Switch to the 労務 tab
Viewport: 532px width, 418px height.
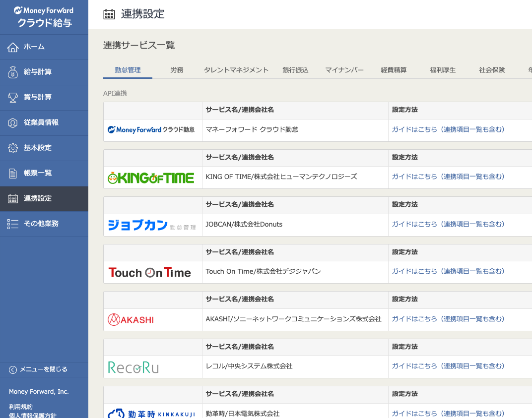(177, 70)
